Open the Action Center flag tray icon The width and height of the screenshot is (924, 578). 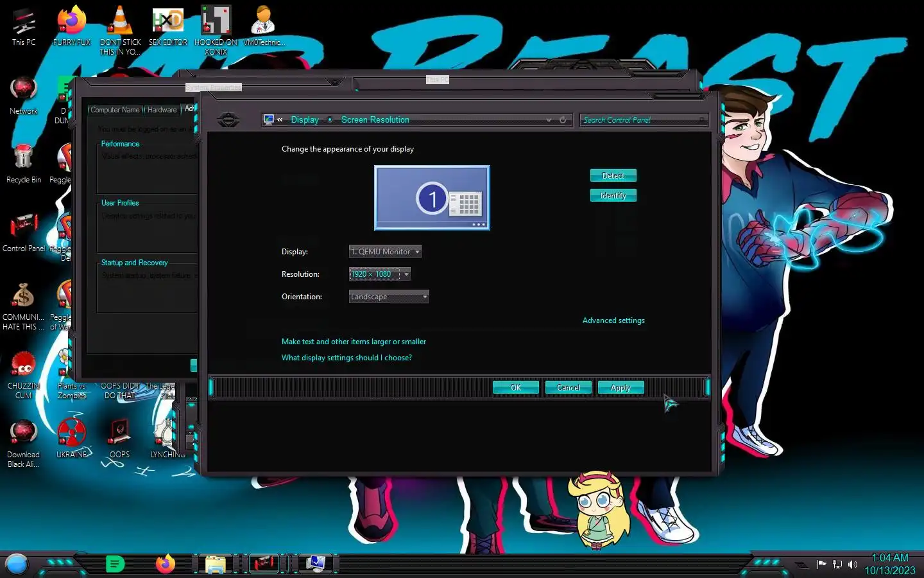click(821, 565)
